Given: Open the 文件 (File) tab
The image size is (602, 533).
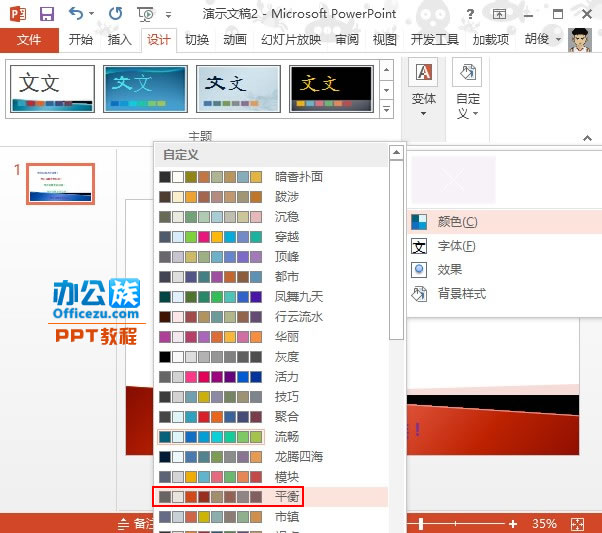Looking at the screenshot, I should coord(29,40).
